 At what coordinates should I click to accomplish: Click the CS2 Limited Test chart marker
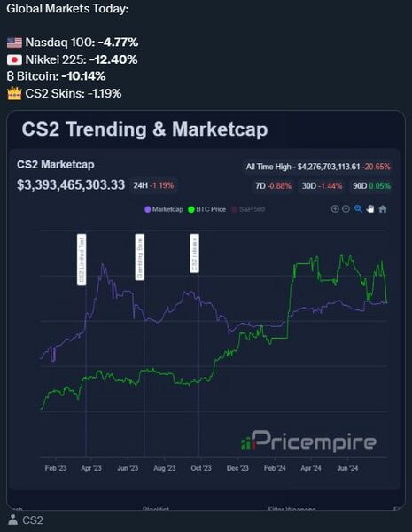click(82, 260)
